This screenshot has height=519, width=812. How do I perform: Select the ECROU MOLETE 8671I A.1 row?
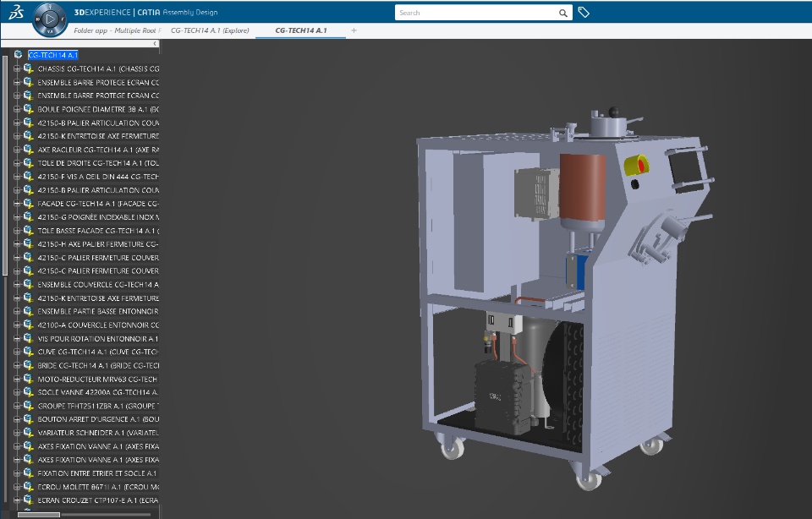pyautogui.click(x=98, y=487)
